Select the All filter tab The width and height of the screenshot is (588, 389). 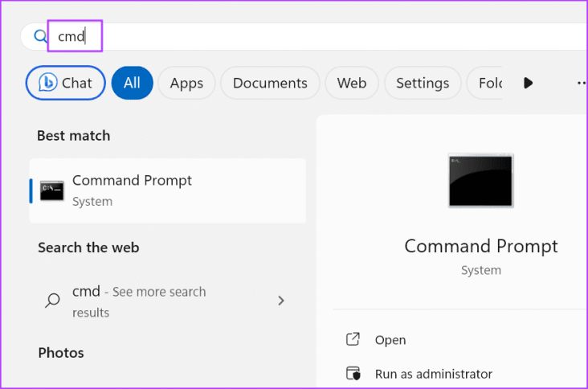tap(132, 83)
